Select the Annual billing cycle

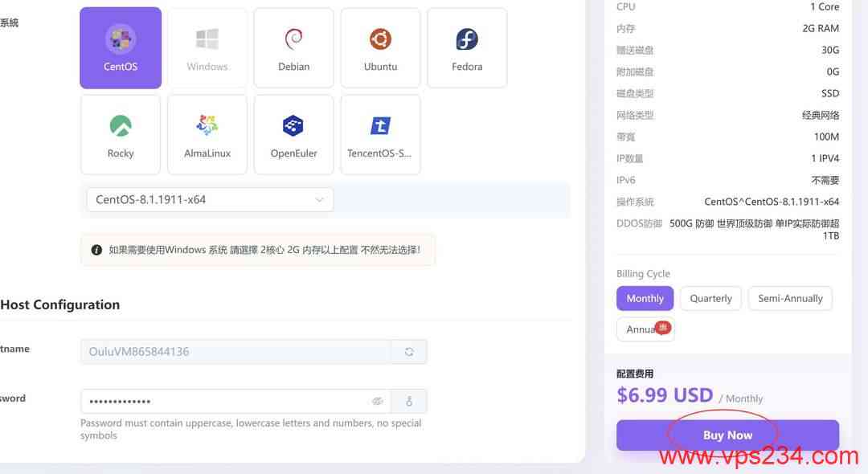point(645,329)
